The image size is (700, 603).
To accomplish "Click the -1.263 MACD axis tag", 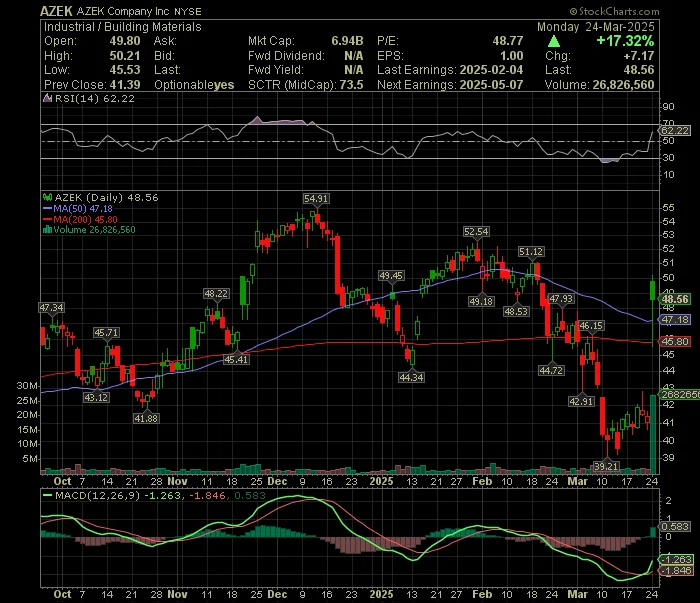I will click(676, 560).
